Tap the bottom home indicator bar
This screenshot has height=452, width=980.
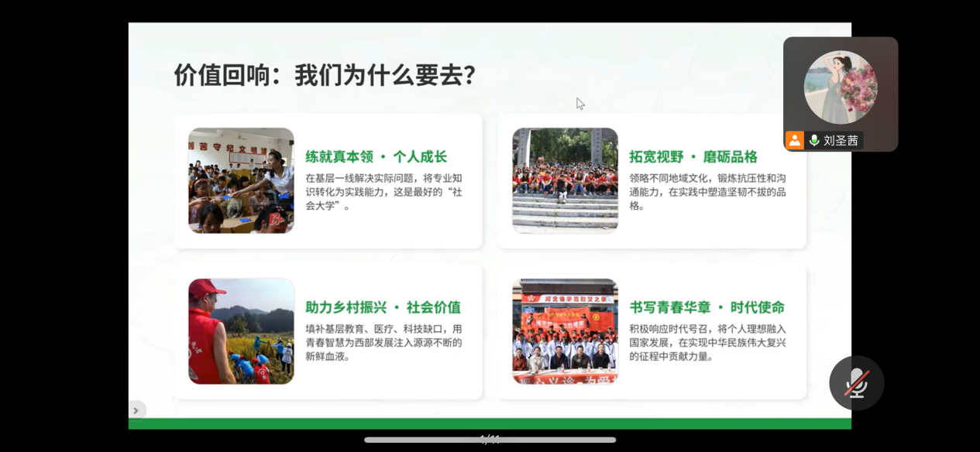click(x=490, y=440)
